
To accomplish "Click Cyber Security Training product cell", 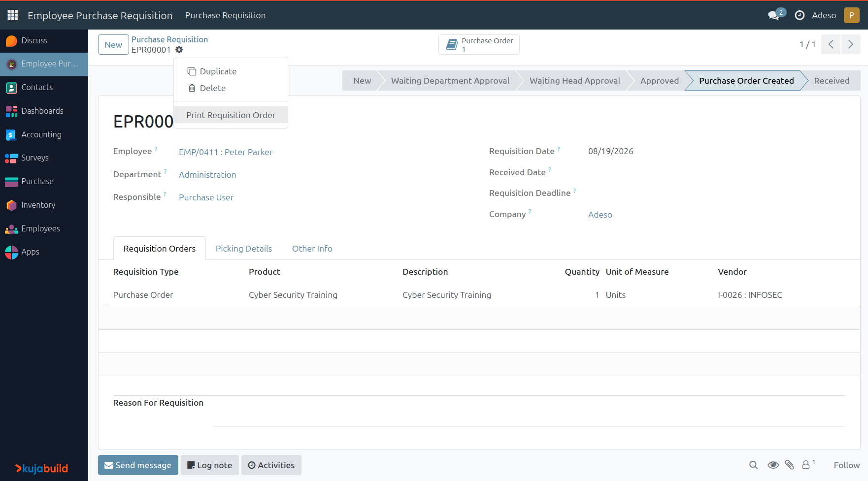I will pyautogui.click(x=293, y=295).
